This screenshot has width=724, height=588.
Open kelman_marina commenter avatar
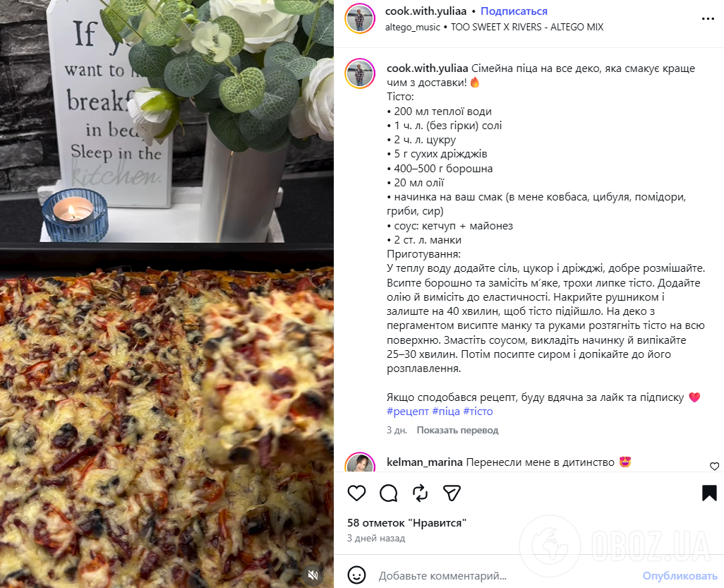pos(360,462)
